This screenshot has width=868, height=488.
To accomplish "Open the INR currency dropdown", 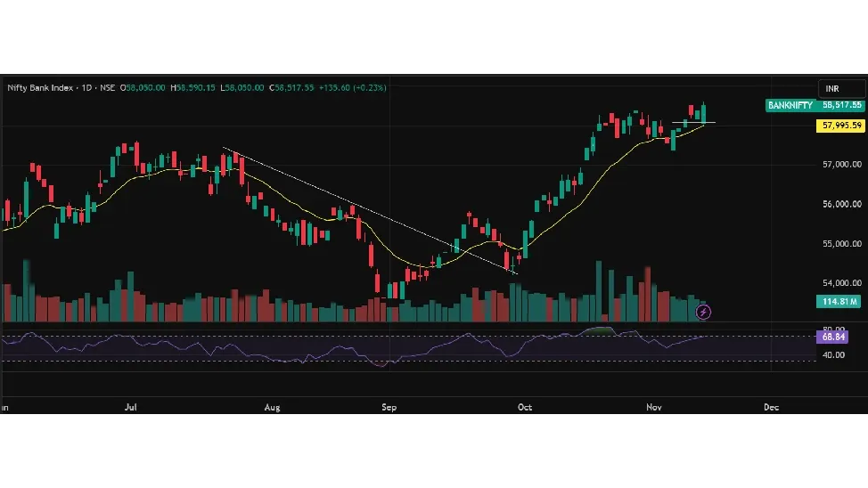I will [841, 89].
